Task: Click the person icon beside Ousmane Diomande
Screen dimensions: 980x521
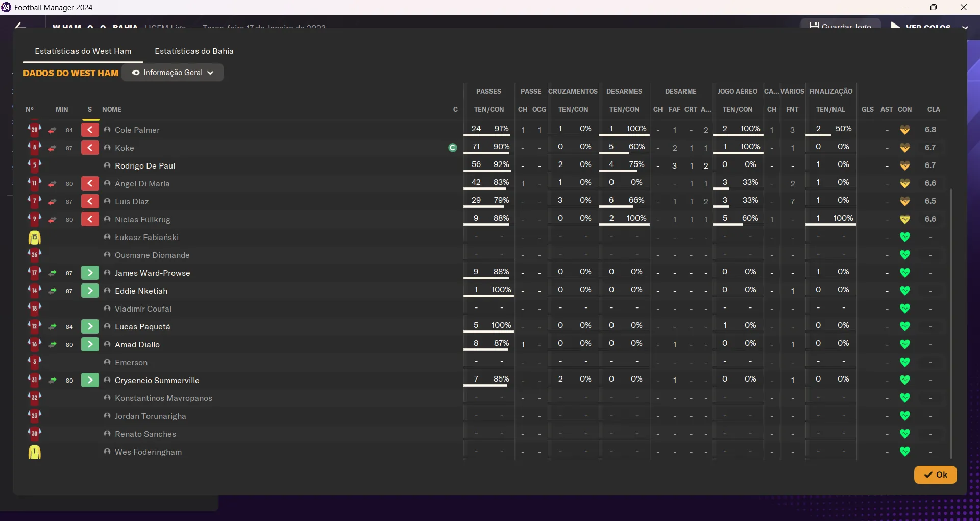Action: coord(107,255)
